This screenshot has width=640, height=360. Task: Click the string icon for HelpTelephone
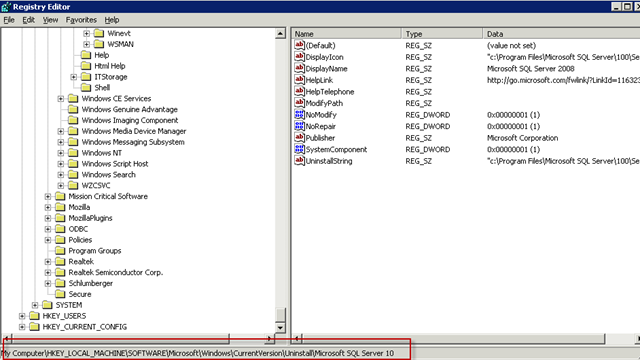(299, 91)
